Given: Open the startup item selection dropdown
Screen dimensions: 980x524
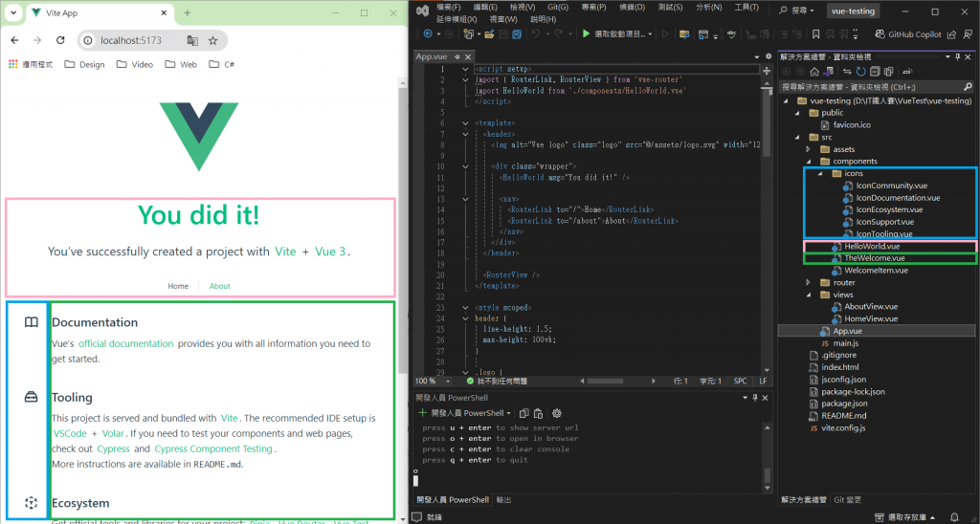Looking at the screenshot, I should click(650, 34).
